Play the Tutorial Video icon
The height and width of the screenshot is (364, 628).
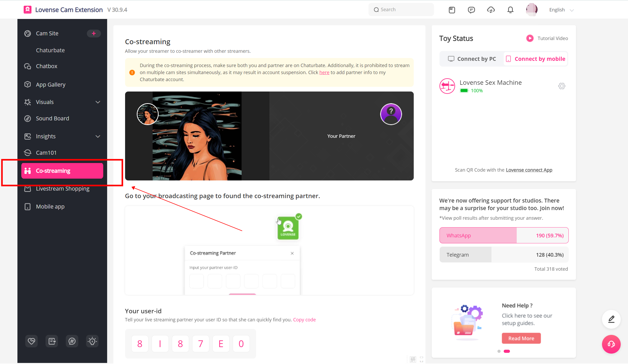coord(530,38)
